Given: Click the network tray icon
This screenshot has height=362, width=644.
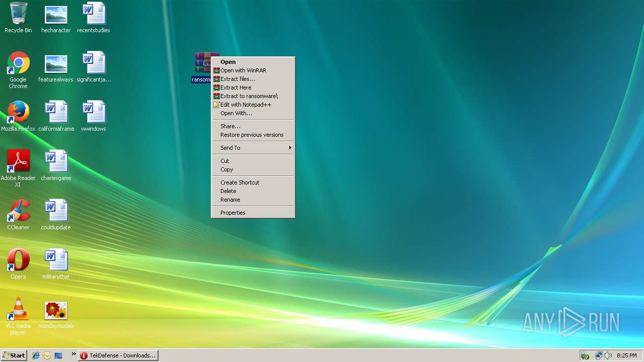Looking at the screenshot, I should pyautogui.click(x=599, y=355).
